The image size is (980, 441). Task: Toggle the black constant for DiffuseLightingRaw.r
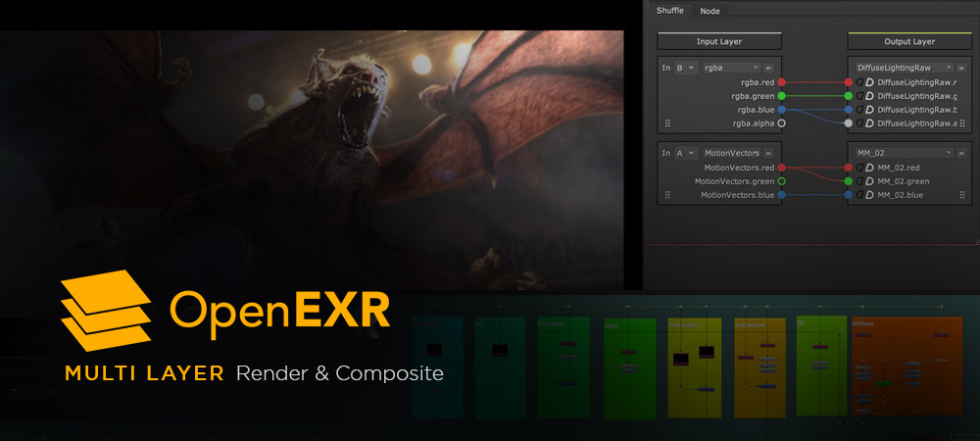[x=860, y=82]
